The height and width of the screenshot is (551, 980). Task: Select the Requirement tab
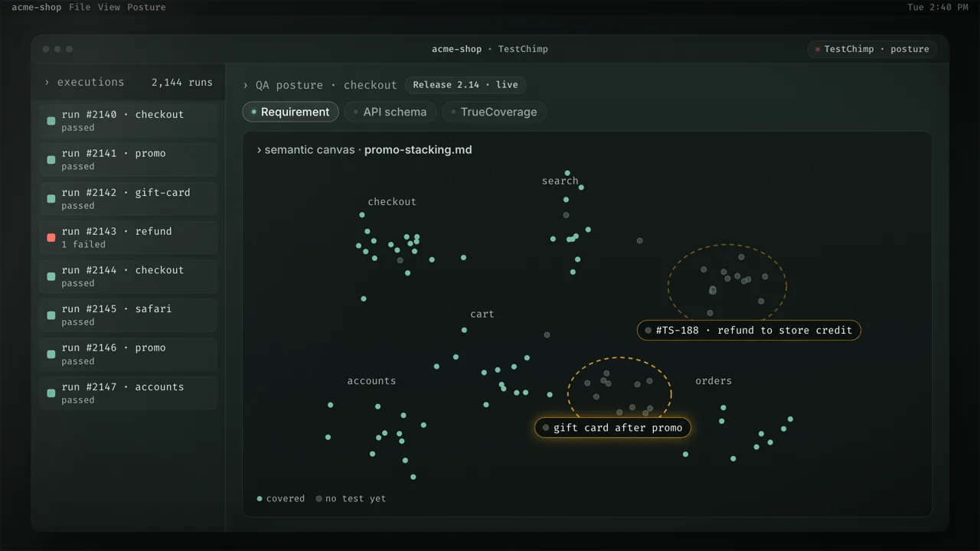(x=290, y=112)
